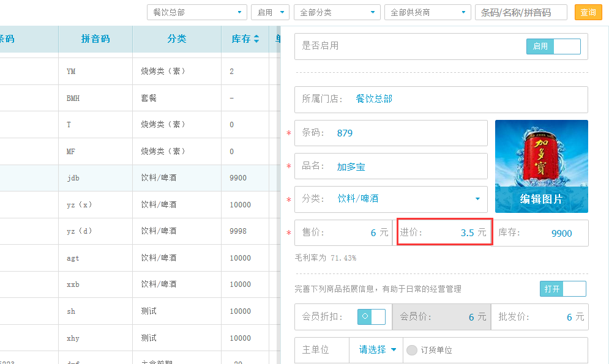Select the table row with code xxb
The height and width of the screenshot is (364, 609).
(x=140, y=284)
